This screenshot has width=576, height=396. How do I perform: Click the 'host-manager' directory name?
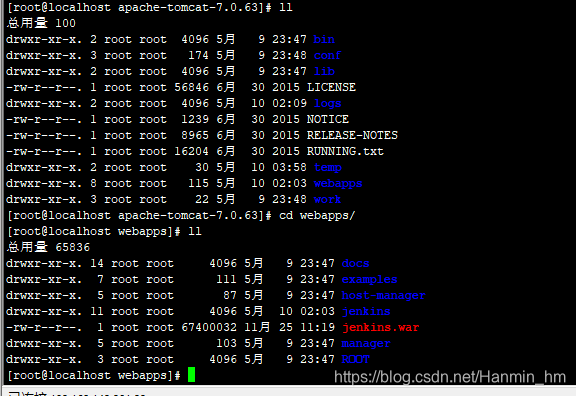click(383, 295)
